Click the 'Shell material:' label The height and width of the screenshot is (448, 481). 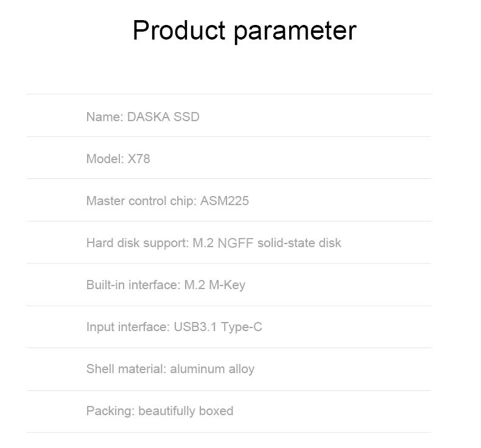tap(126, 369)
